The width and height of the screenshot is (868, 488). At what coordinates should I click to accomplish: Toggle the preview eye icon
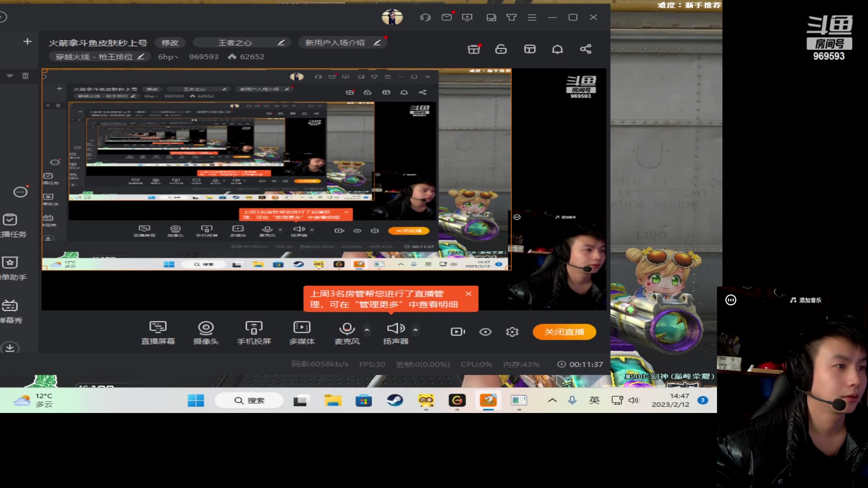[486, 332]
